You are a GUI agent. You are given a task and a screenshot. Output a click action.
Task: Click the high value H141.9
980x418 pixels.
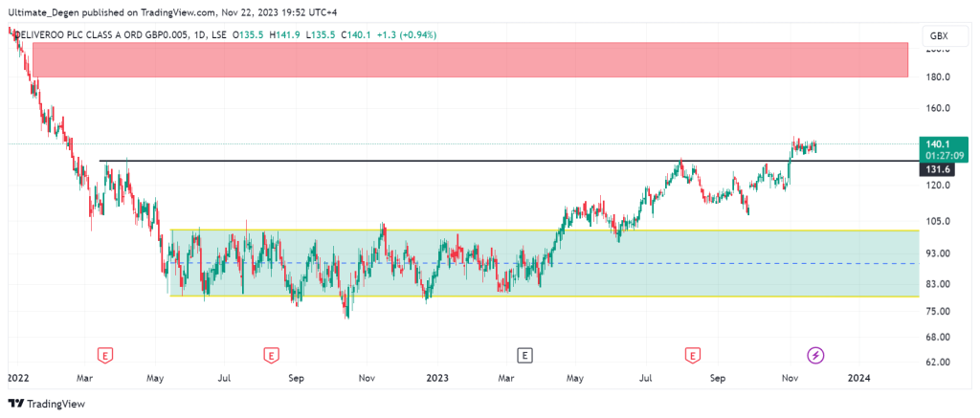[x=284, y=35]
